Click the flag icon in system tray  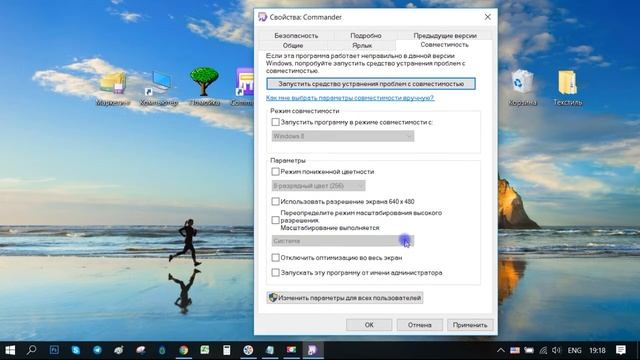pos(515,350)
